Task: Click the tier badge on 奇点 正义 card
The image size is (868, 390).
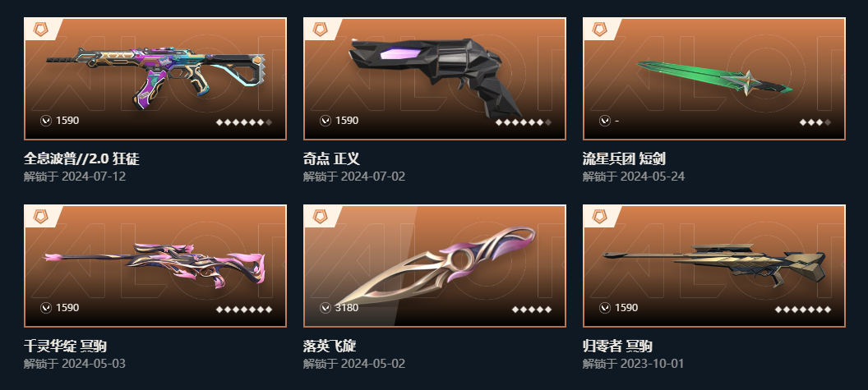Action: [320, 30]
